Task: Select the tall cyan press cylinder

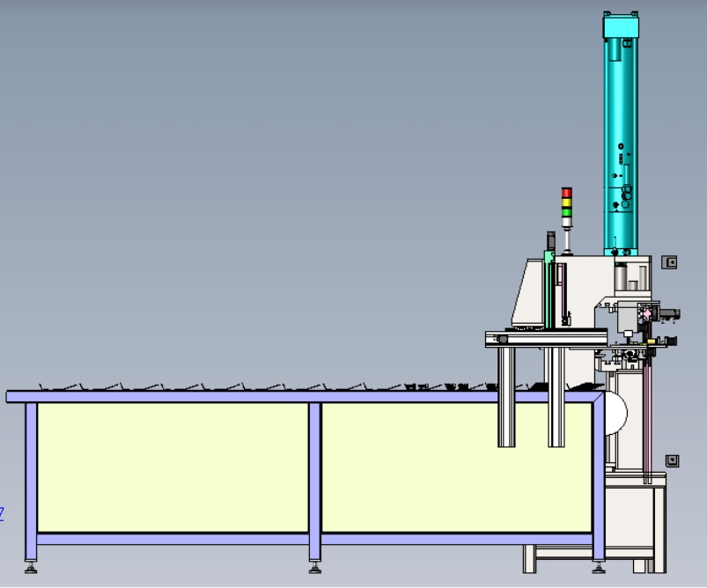Action: click(621, 134)
